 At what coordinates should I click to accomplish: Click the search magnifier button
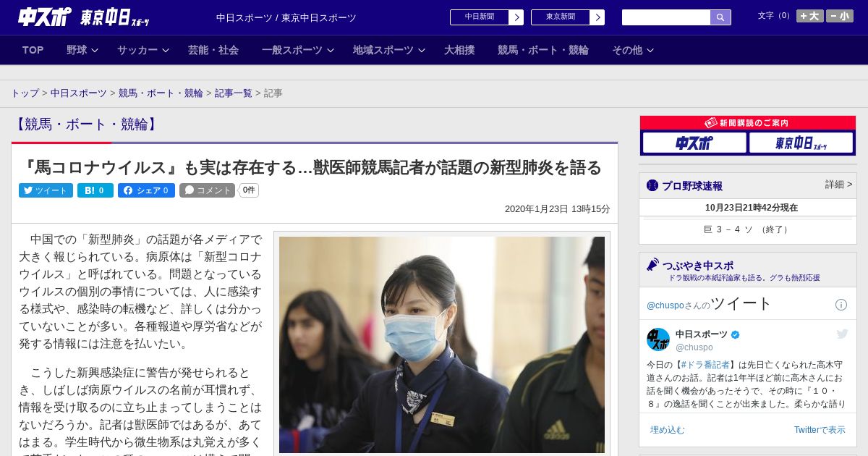point(720,17)
